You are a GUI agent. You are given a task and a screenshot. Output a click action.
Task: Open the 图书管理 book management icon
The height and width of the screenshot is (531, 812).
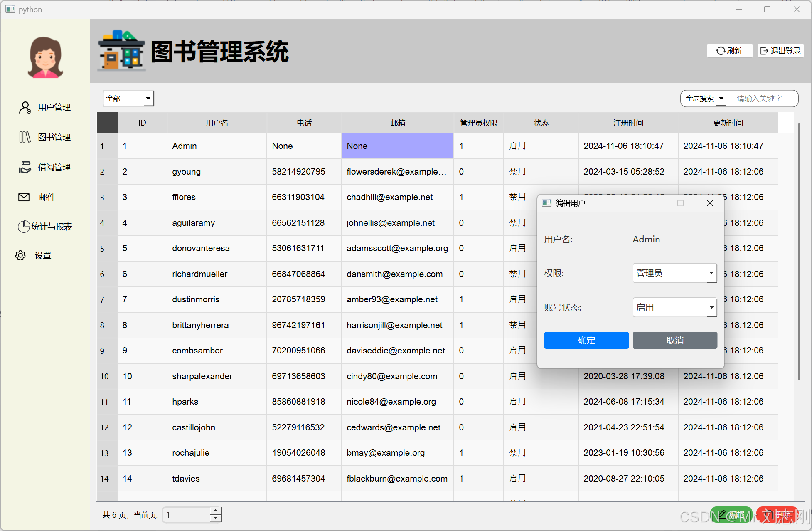pyautogui.click(x=25, y=137)
